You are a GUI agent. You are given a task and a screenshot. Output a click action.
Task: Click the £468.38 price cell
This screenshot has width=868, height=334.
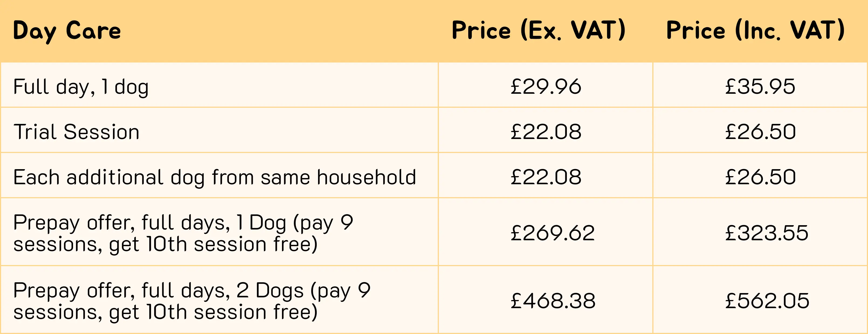point(553,301)
